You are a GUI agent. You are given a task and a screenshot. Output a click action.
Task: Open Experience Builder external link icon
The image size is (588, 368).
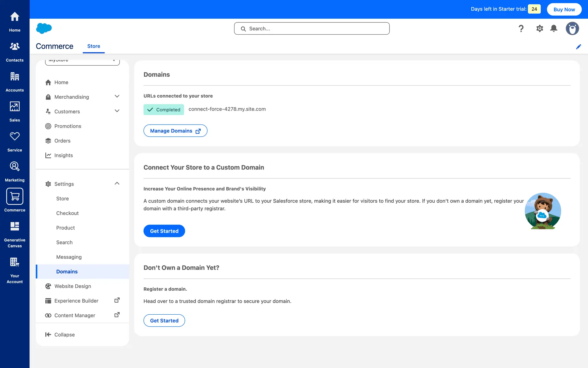(x=117, y=300)
